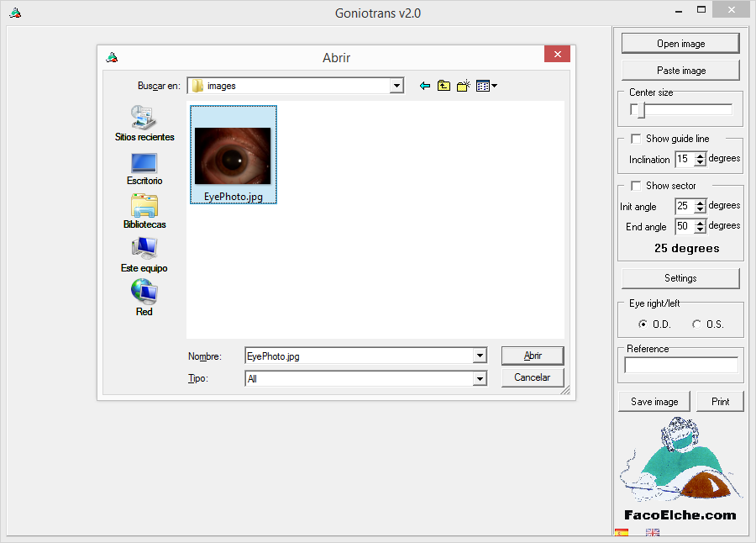756x543 pixels.
Task: Close the Abrir dialog with red X
Action: tap(558, 54)
